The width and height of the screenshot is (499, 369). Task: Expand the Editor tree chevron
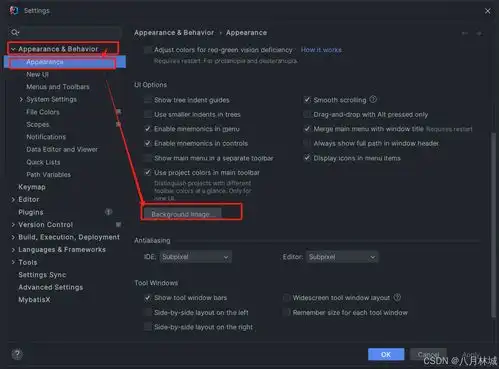(13, 199)
